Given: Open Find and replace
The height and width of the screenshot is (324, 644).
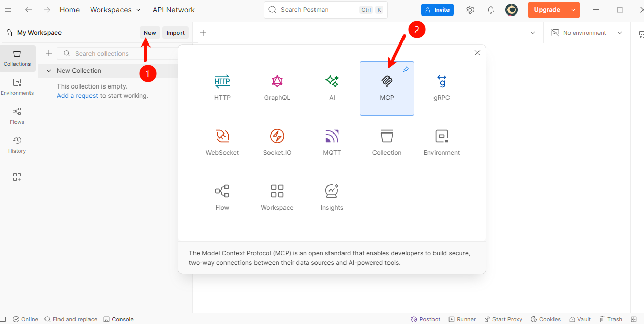Looking at the screenshot, I should (71, 319).
